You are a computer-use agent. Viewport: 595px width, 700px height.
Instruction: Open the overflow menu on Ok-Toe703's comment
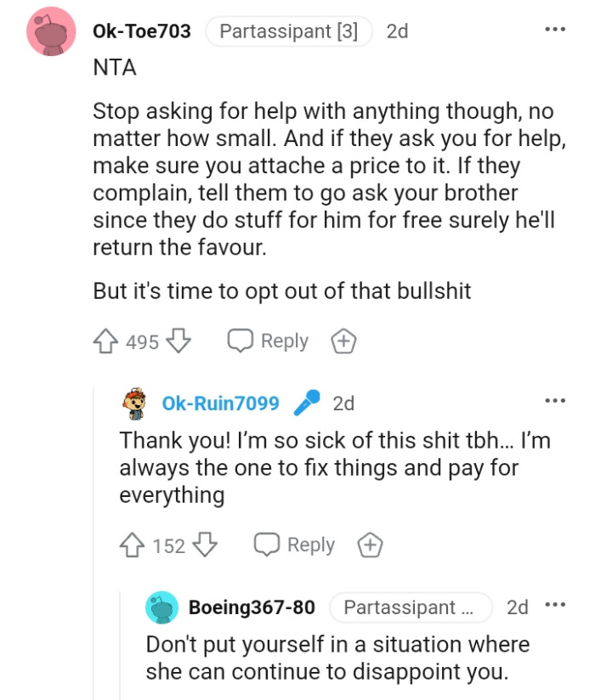[x=557, y=31]
